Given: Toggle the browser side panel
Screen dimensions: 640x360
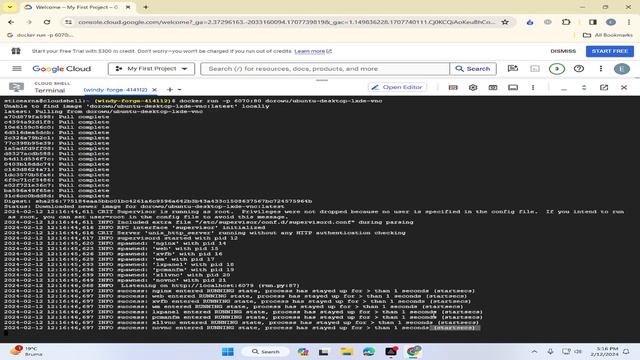Looking at the screenshot, I should pos(593,22).
